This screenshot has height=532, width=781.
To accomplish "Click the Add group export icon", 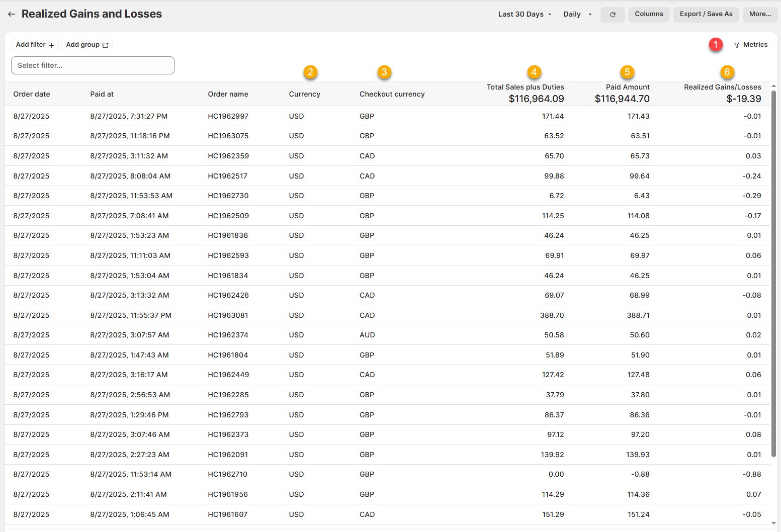I will pos(106,45).
